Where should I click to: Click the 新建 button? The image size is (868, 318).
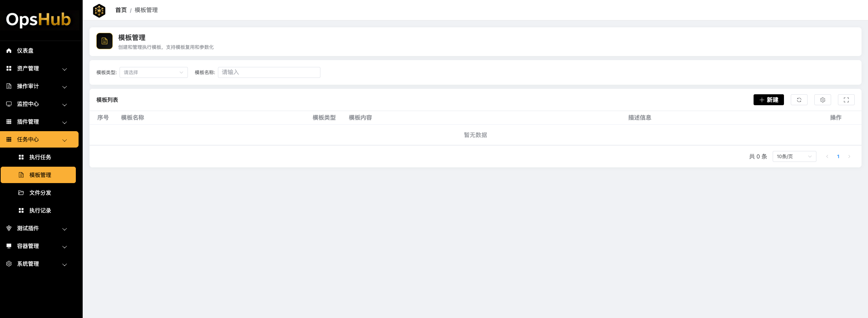point(768,100)
